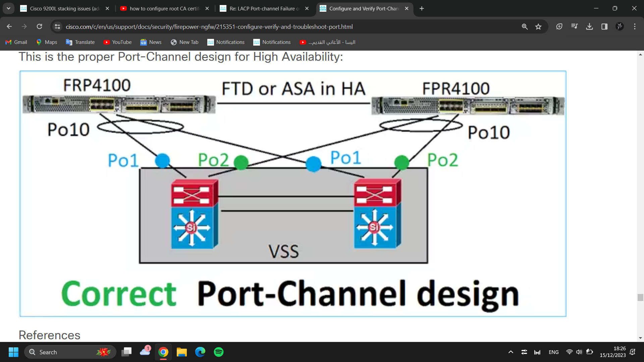
Task: Open the tab search dropdown arrow
Action: click(8, 8)
